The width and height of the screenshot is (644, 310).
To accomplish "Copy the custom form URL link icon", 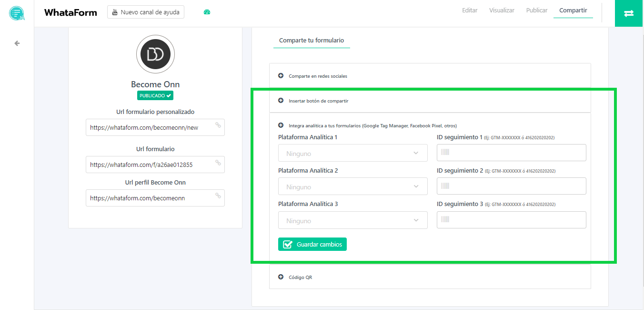I will [218, 125].
